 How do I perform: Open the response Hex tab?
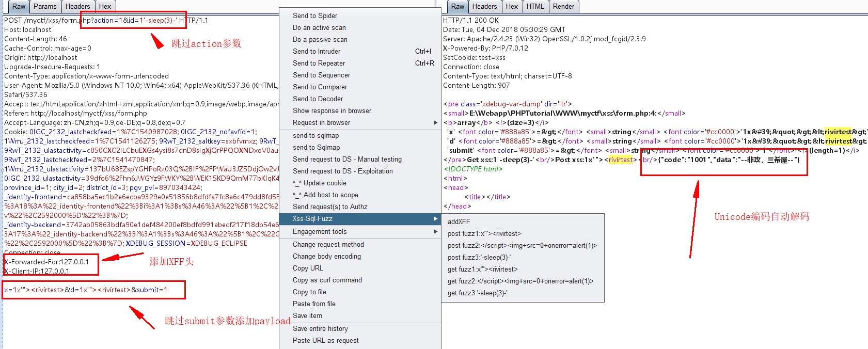[x=512, y=6]
